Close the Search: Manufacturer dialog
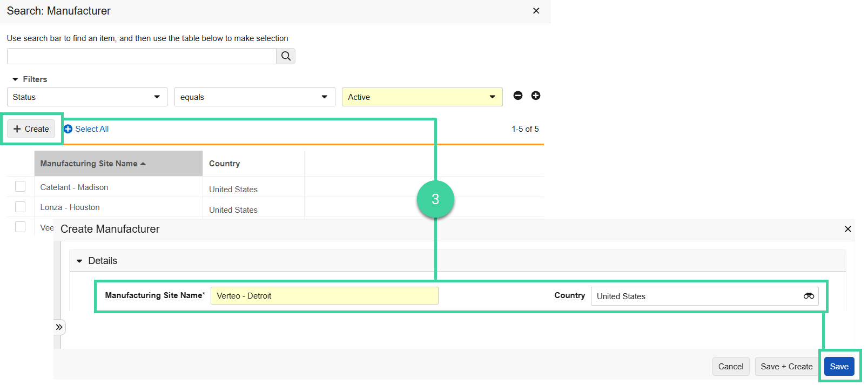This screenshot has width=868, height=385. point(536,11)
